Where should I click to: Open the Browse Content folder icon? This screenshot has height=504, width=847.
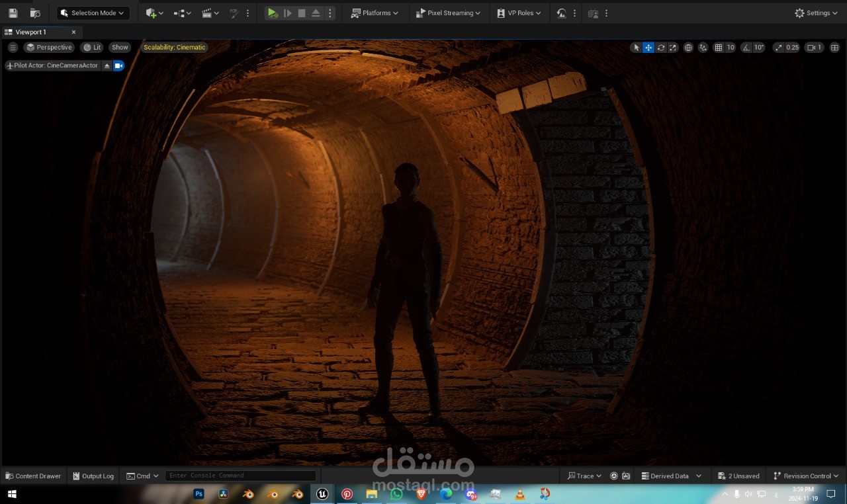[x=35, y=13]
